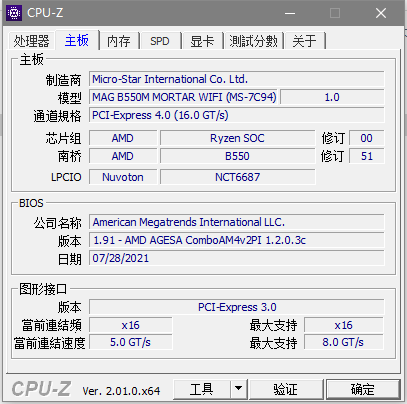Click B550 southbridge field

237,156
